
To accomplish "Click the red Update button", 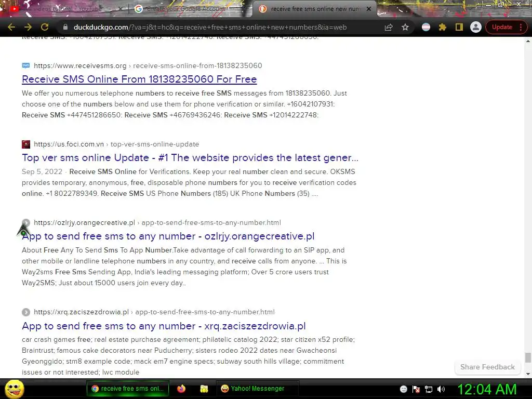I will (x=502, y=27).
